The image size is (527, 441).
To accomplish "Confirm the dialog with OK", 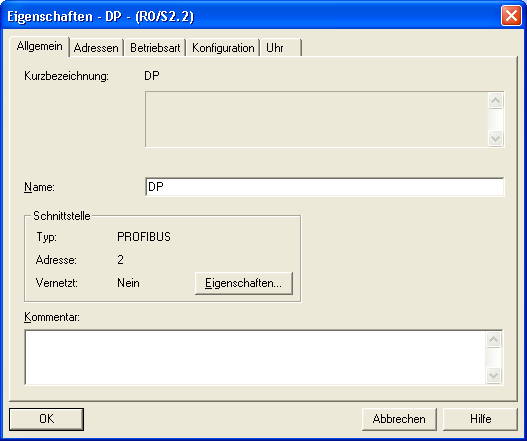I will pos(46,419).
